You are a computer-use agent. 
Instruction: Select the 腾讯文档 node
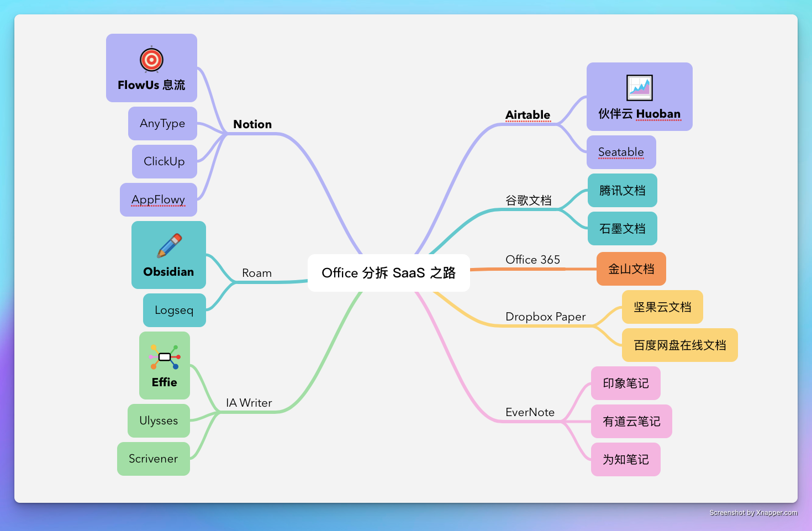623,190
